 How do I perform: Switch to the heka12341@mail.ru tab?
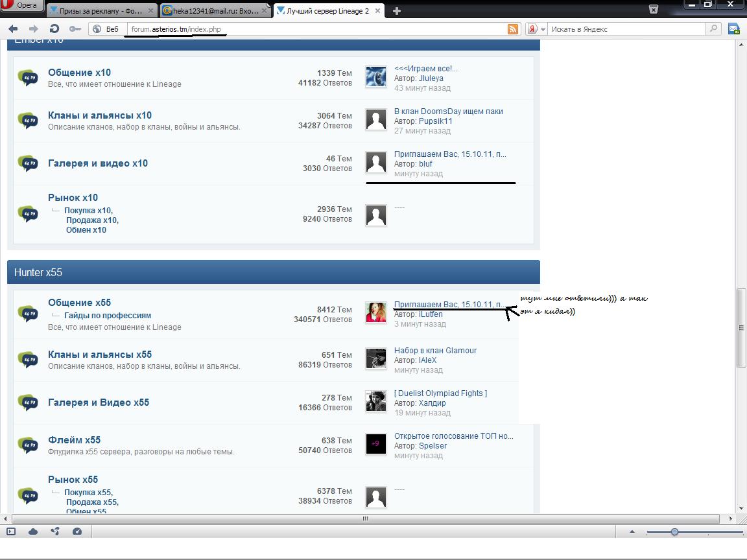216,10
